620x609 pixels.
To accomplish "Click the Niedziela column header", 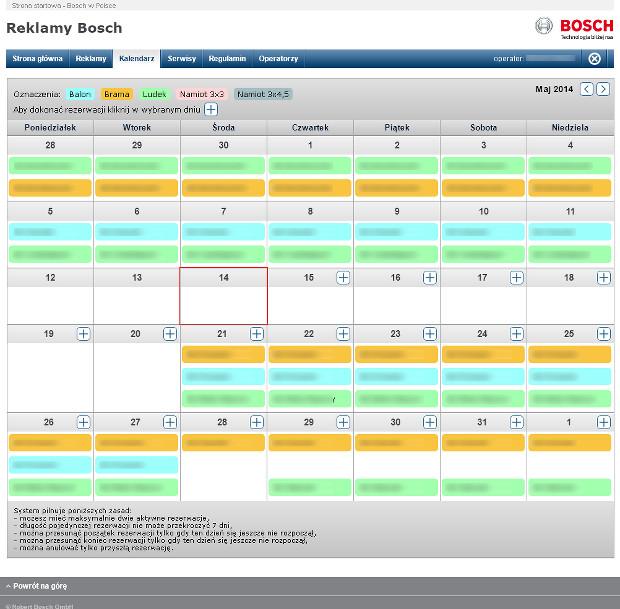I will tap(570, 127).
